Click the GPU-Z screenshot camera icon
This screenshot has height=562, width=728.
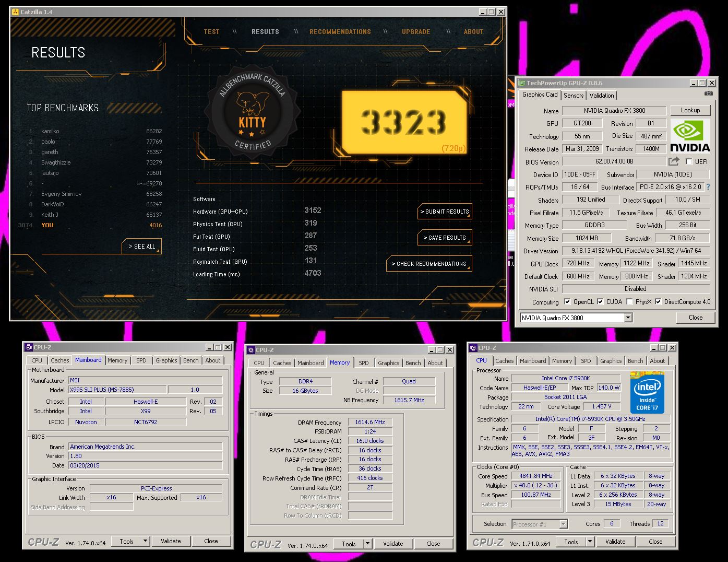click(x=708, y=93)
